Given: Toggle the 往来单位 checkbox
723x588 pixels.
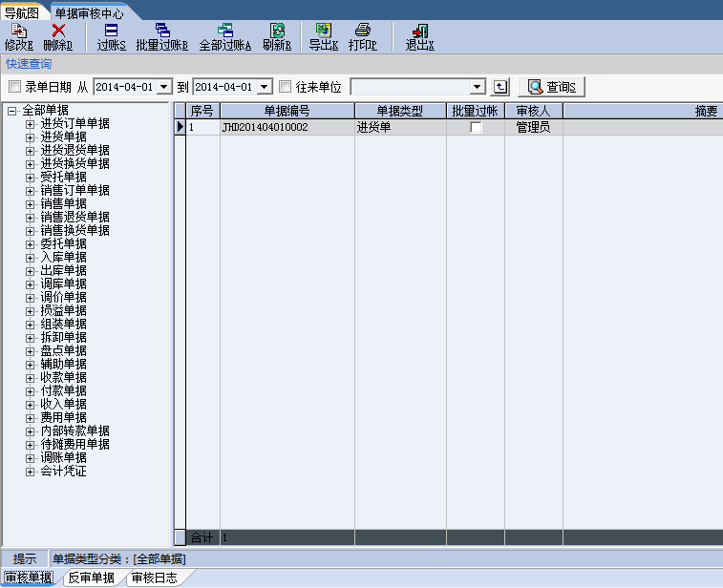Looking at the screenshot, I should pos(285,87).
